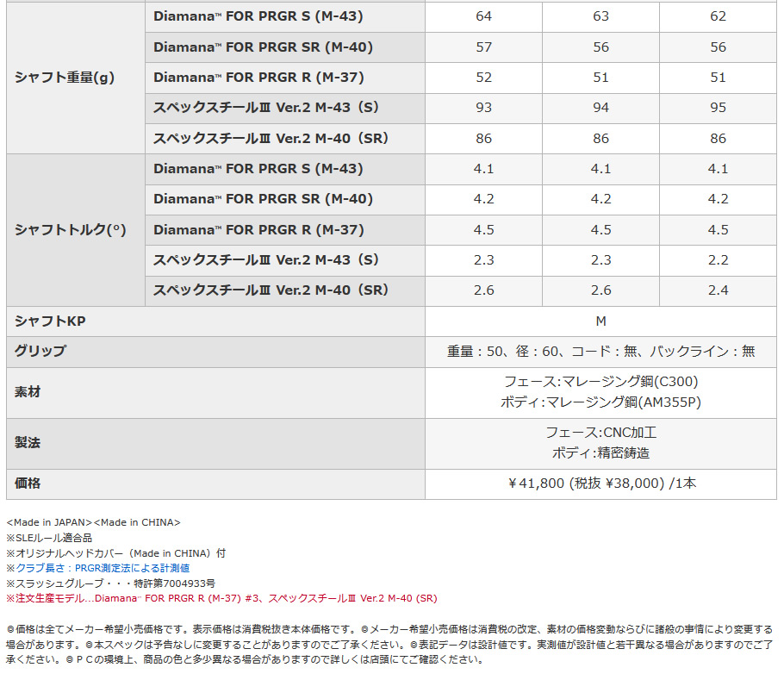Click the red ※注文生産モデル note
The height and width of the screenshot is (680, 784).
point(221,598)
